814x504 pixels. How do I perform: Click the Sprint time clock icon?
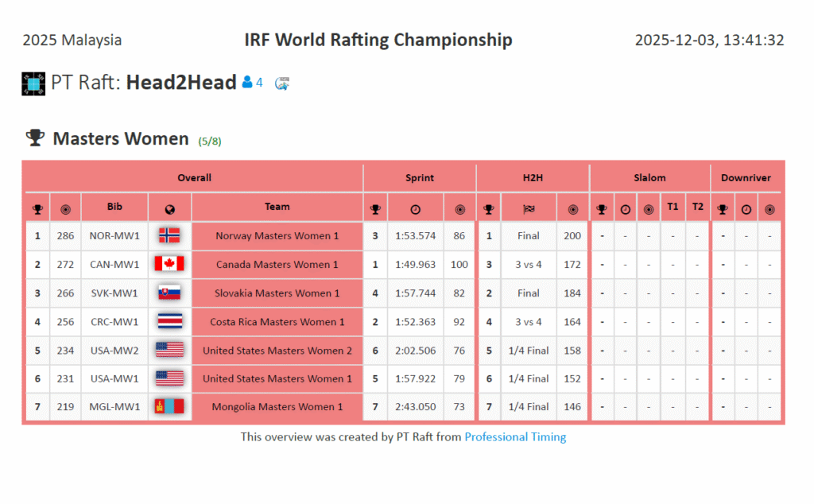click(x=415, y=210)
